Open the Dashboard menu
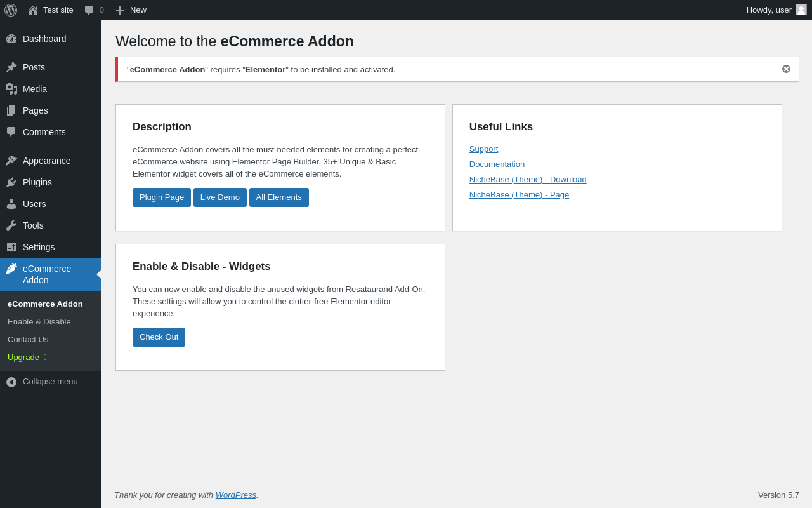This screenshot has height=508, width=812. coord(51,39)
